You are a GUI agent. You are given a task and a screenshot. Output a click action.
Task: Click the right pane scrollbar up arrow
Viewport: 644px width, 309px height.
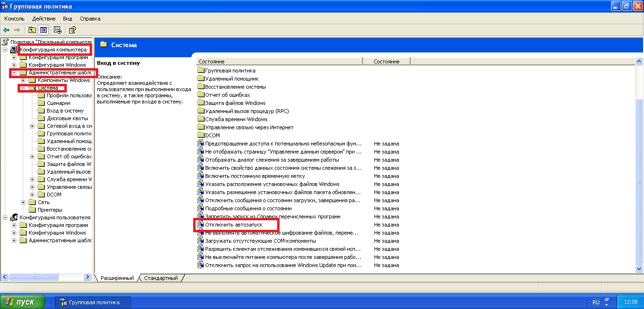(639, 62)
